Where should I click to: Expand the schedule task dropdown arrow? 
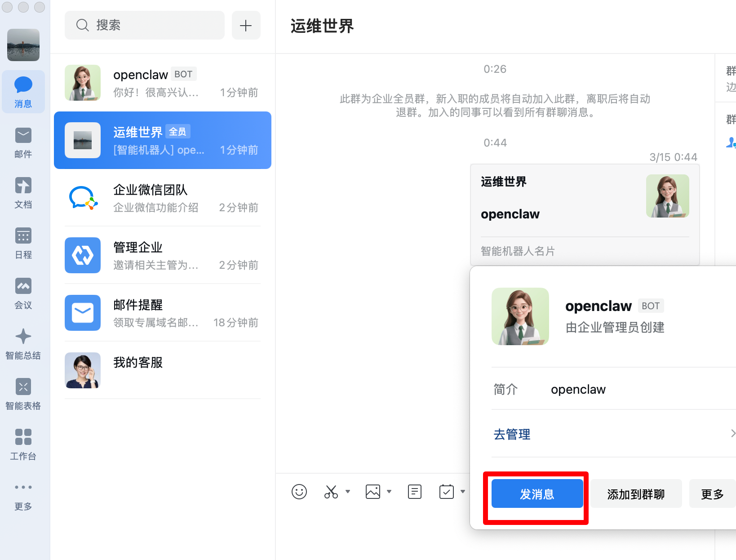463,492
